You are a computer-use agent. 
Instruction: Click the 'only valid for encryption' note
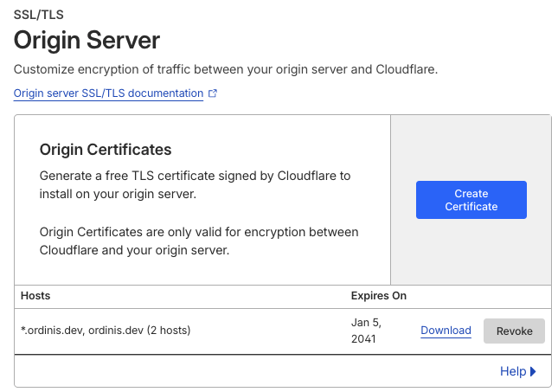point(199,241)
